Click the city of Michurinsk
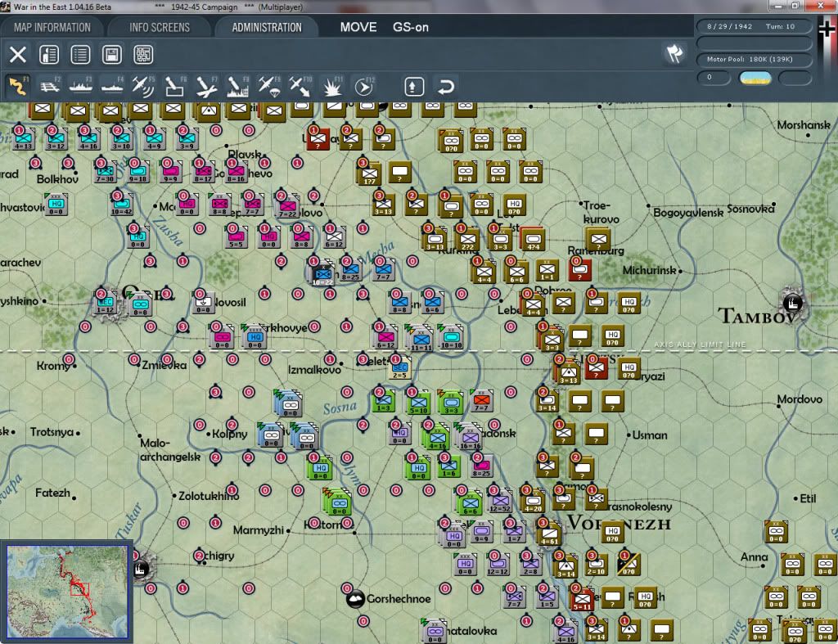Image resolution: width=838 pixels, height=644 pixels. (x=680, y=271)
